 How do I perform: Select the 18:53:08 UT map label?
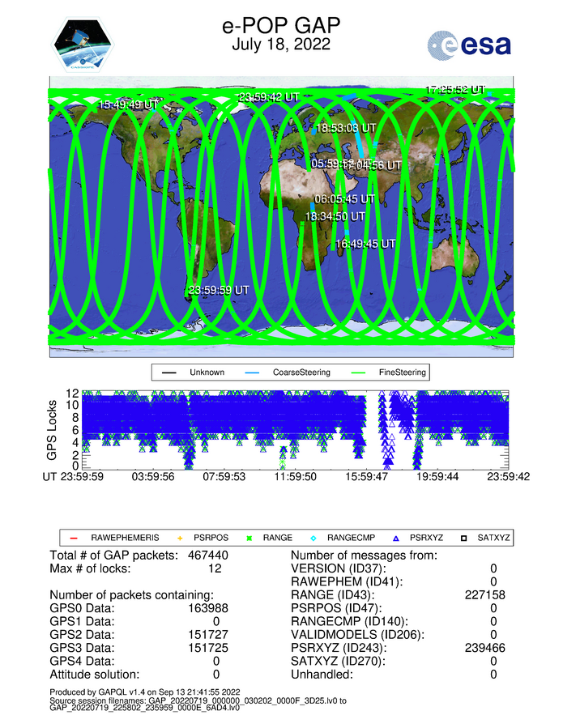tap(345, 128)
